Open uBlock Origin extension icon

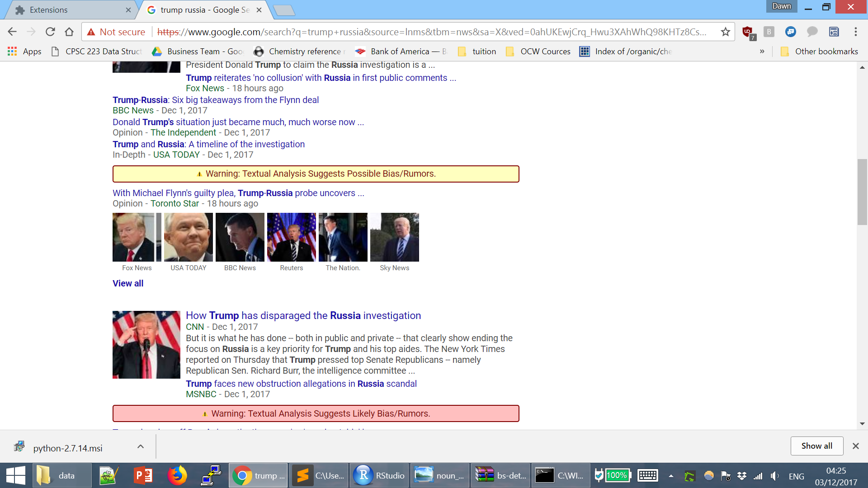click(748, 32)
